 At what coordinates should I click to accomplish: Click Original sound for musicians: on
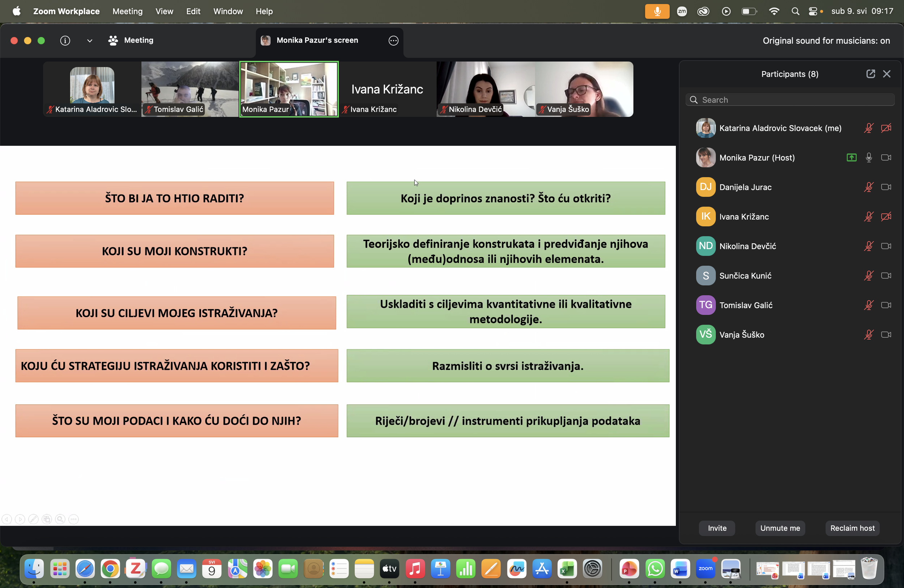(826, 41)
